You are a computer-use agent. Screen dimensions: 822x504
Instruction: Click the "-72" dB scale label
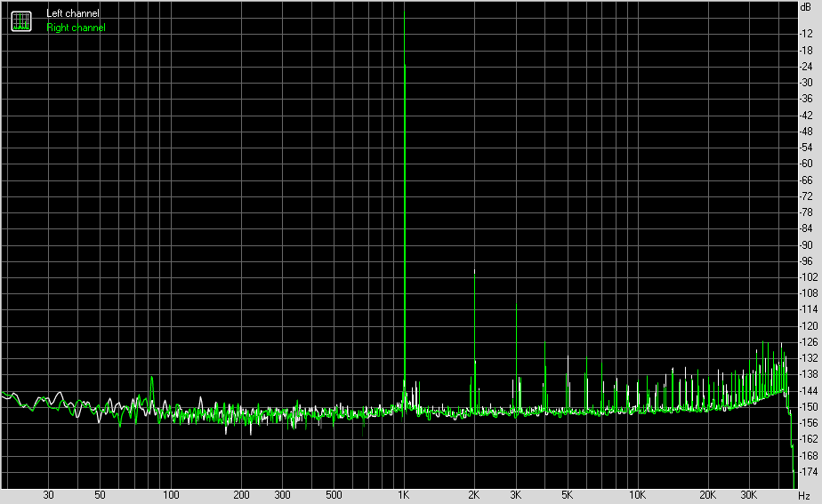806,196
